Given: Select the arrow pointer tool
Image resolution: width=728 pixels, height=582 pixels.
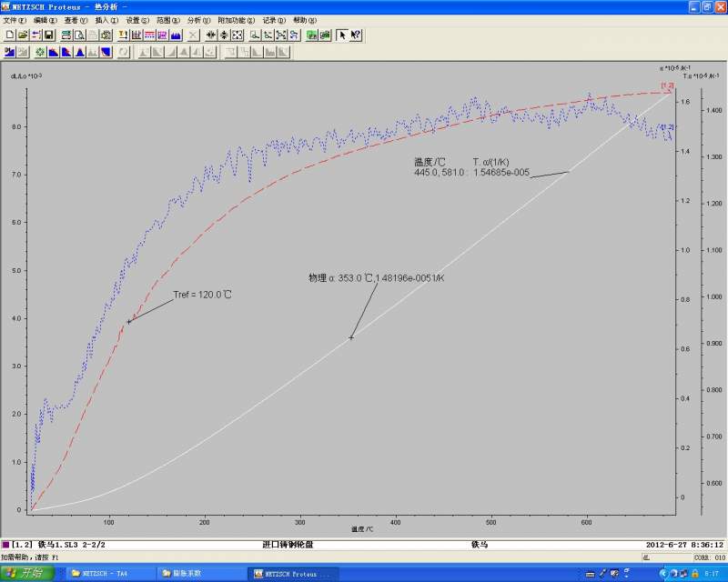Looking at the screenshot, I should 342,35.
